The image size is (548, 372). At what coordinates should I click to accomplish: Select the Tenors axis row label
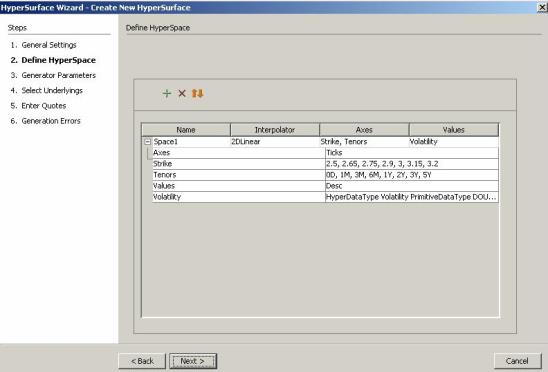pyautogui.click(x=239, y=175)
